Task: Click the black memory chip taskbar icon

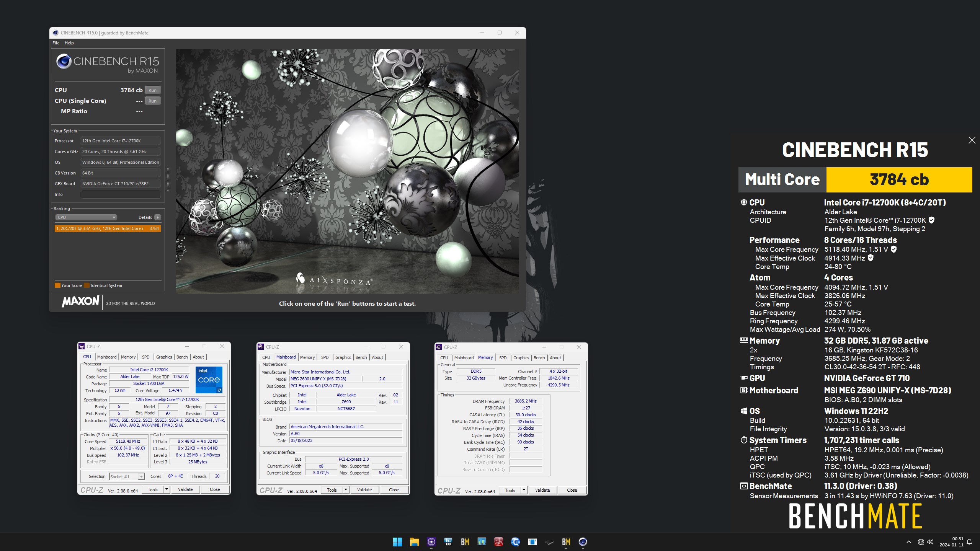Action: coord(549,542)
